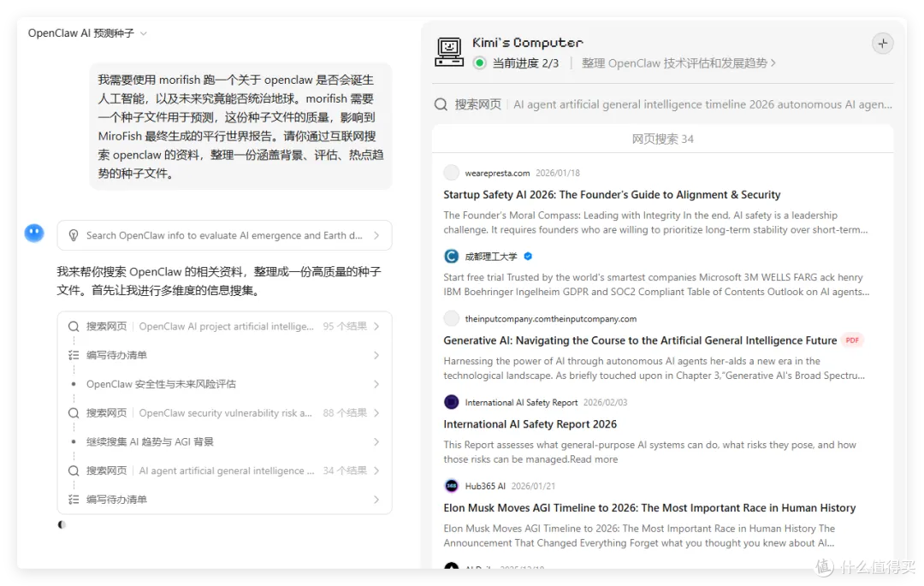Click the search magnifier icon beside 搜索网页
Screen dimensions: 924x586
[x=441, y=105]
